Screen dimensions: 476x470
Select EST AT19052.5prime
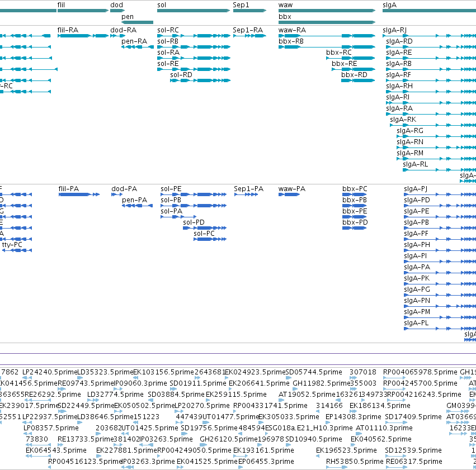point(281,400)
